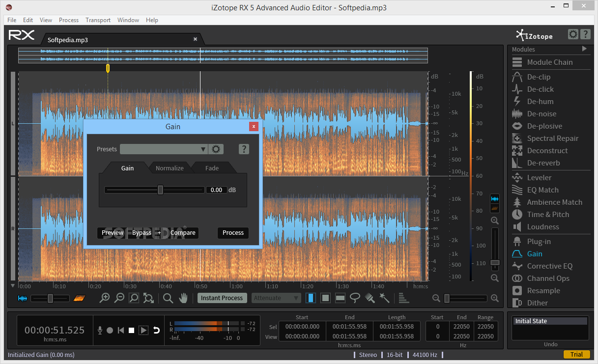This screenshot has height=364, width=598.
Task: Stop playback with the Stop button
Action: (x=131, y=331)
